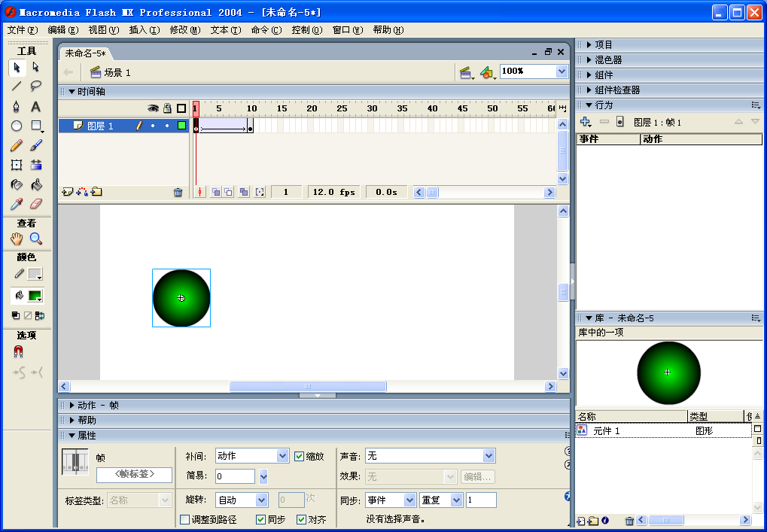
Task: Select the Eyedropper tool
Action: point(17,204)
